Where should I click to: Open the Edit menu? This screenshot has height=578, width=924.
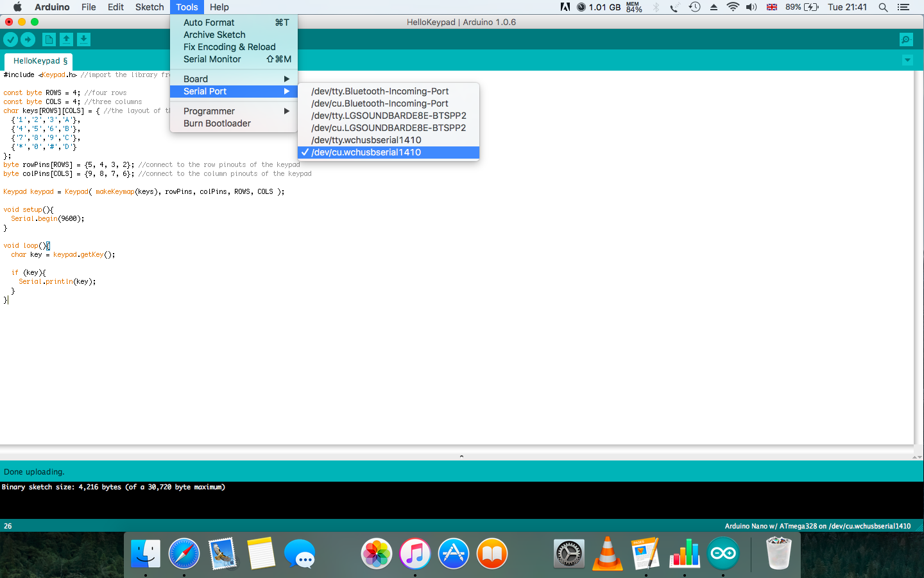(116, 7)
